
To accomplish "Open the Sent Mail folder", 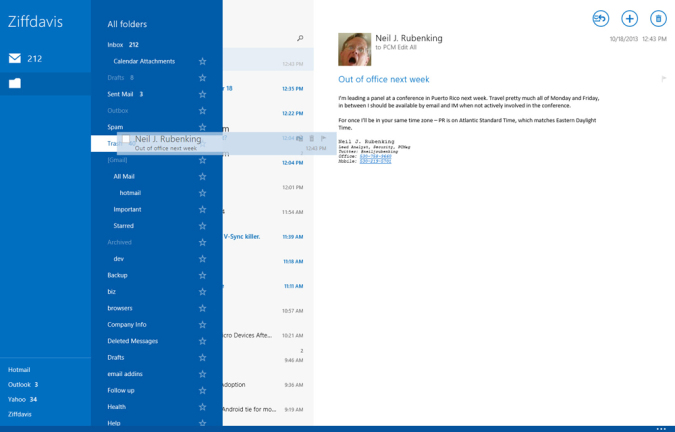I will click(125, 94).
